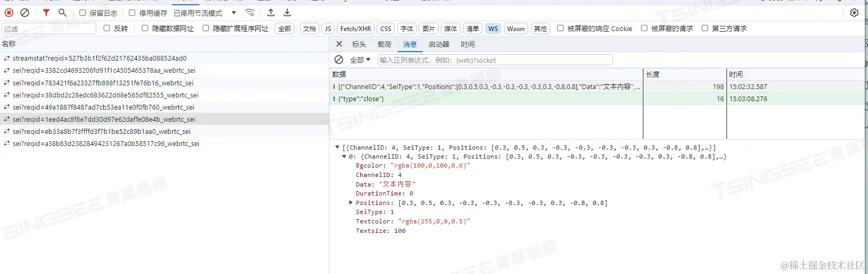Viewport: 868px width, 274px height.
Task: Sort by the 名称 column header
Action: 164,44
